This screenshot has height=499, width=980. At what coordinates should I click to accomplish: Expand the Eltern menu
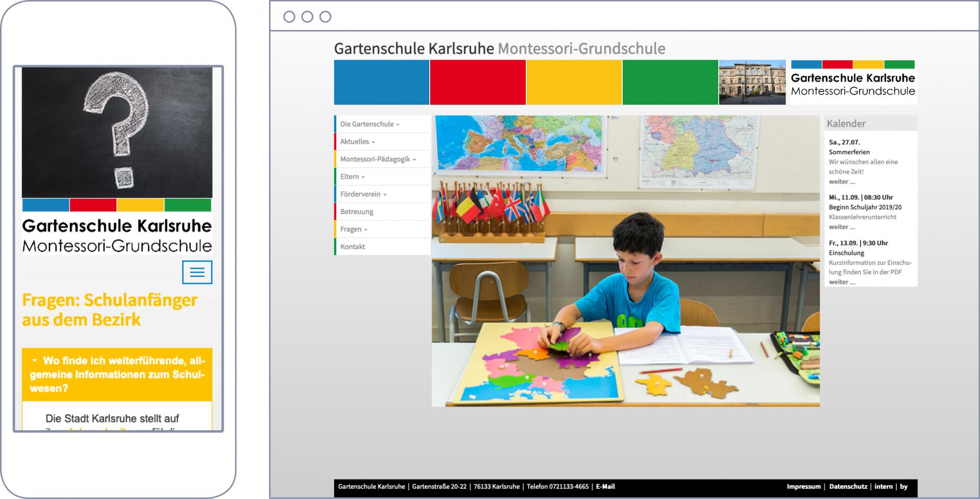click(x=382, y=176)
